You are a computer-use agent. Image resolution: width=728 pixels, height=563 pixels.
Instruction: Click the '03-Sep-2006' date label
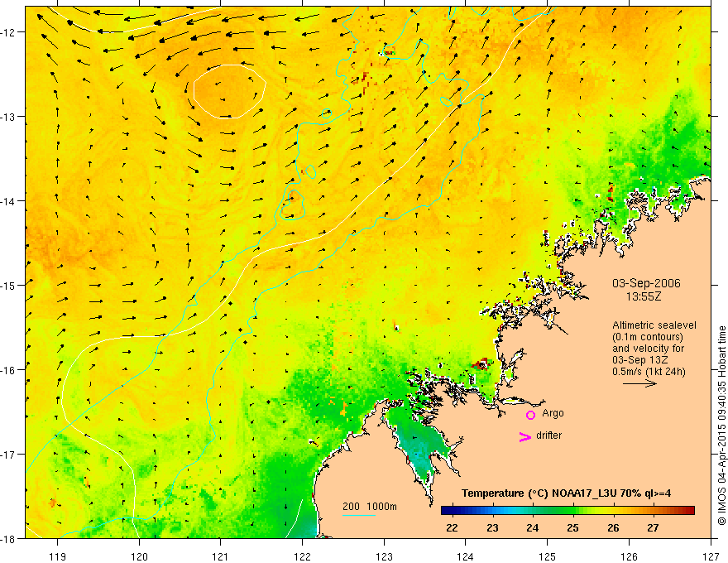click(x=646, y=283)
